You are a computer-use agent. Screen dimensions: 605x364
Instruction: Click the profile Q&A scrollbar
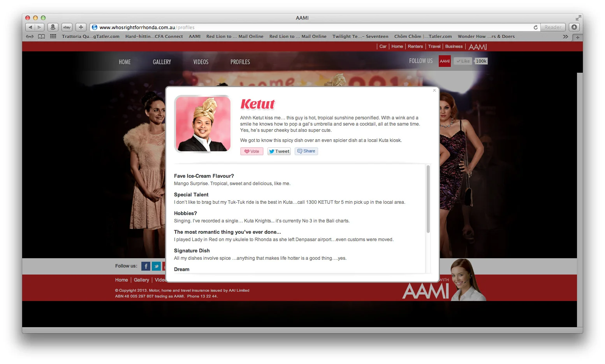pyautogui.click(x=428, y=199)
